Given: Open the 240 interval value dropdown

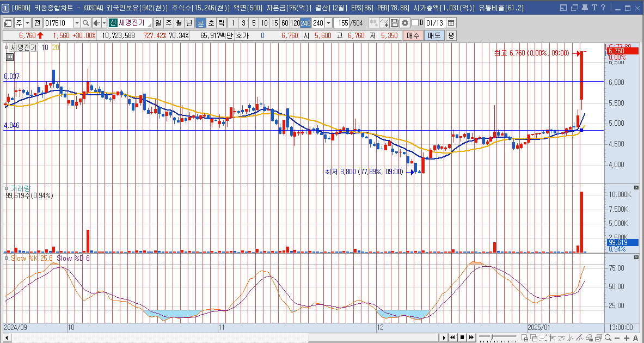Looking at the screenshot, I should tap(329, 23).
